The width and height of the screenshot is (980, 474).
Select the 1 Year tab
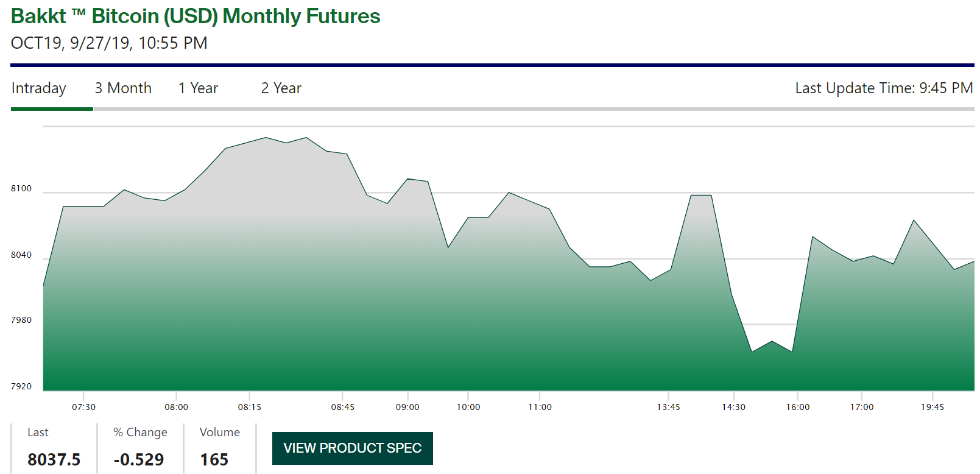[198, 88]
